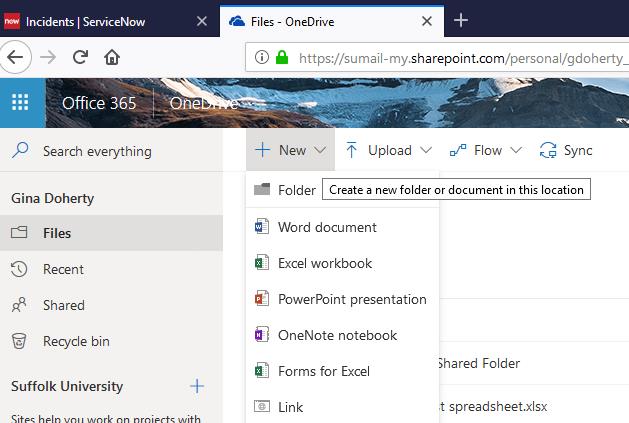Go to the browser home page

(112, 57)
